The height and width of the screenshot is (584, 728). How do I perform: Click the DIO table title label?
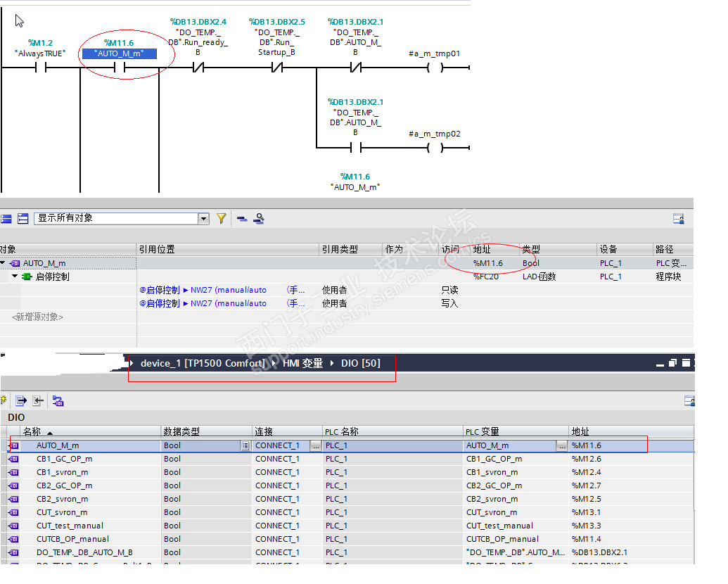[16, 417]
